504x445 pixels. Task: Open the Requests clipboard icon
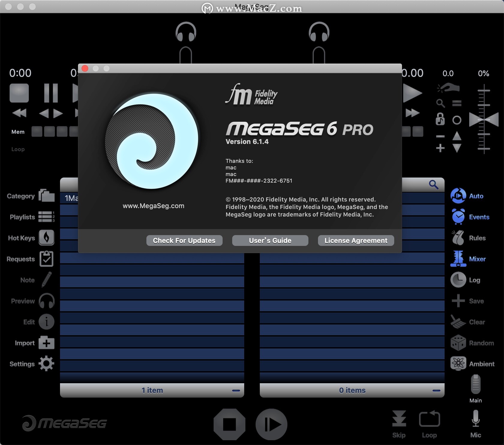(46, 259)
